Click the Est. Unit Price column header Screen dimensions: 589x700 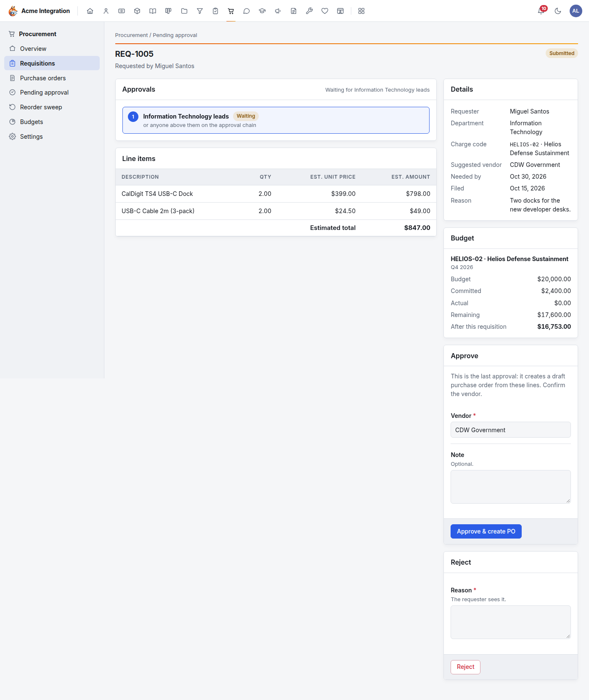point(333,177)
